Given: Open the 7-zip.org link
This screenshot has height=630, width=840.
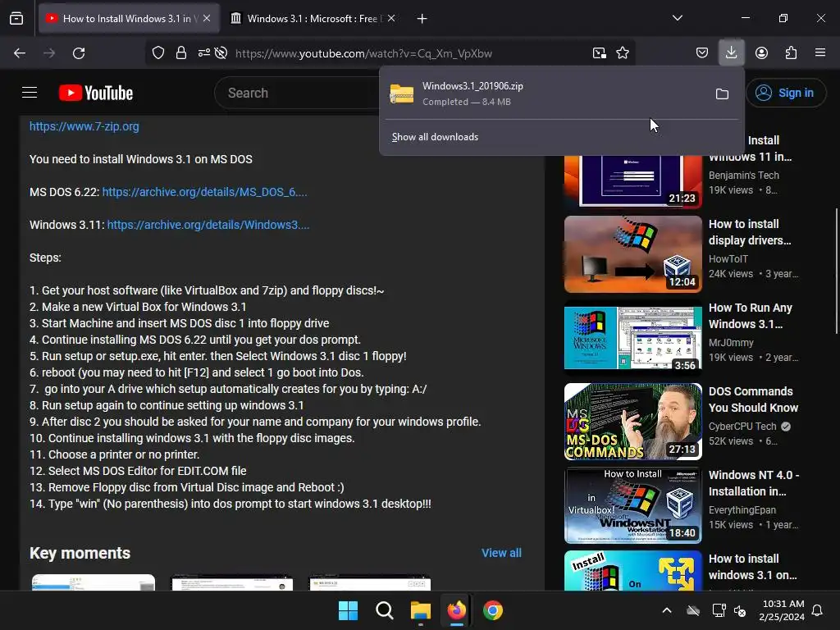Looking at the screenshot, I should coord(84,126).
